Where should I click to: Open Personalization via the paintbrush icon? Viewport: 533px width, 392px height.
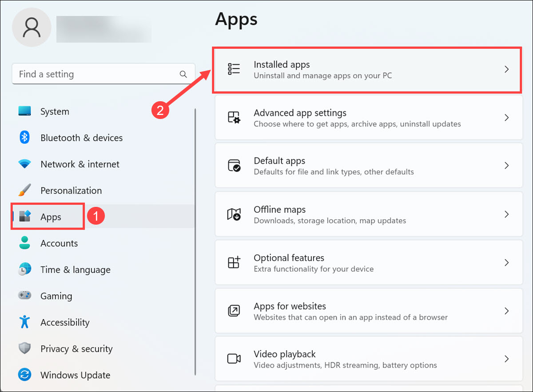coord(24,190)
